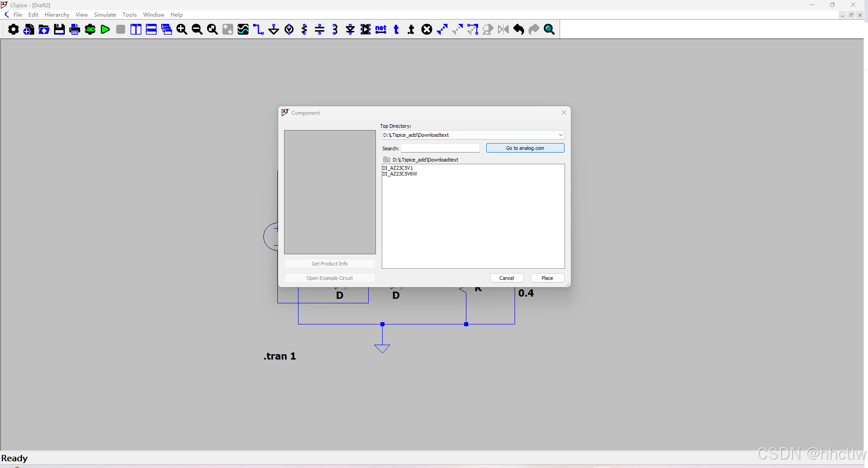Select the Inductor tool

pyautogui.click(x=335, y=30)
